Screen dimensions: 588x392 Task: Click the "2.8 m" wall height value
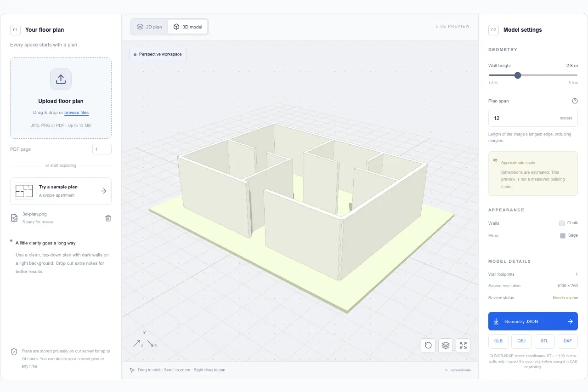point(572,66)
